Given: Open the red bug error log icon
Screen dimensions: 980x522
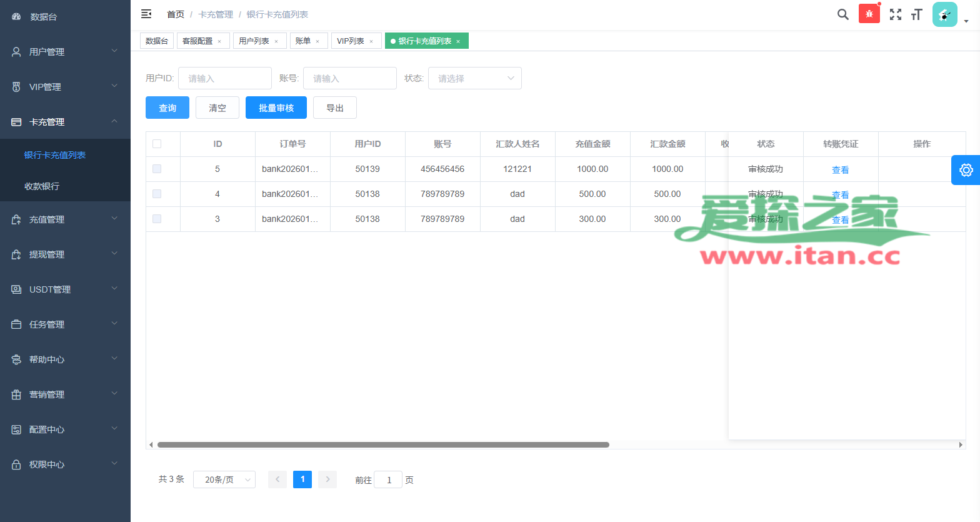Looking at the screenshot, I should (869, 14).
